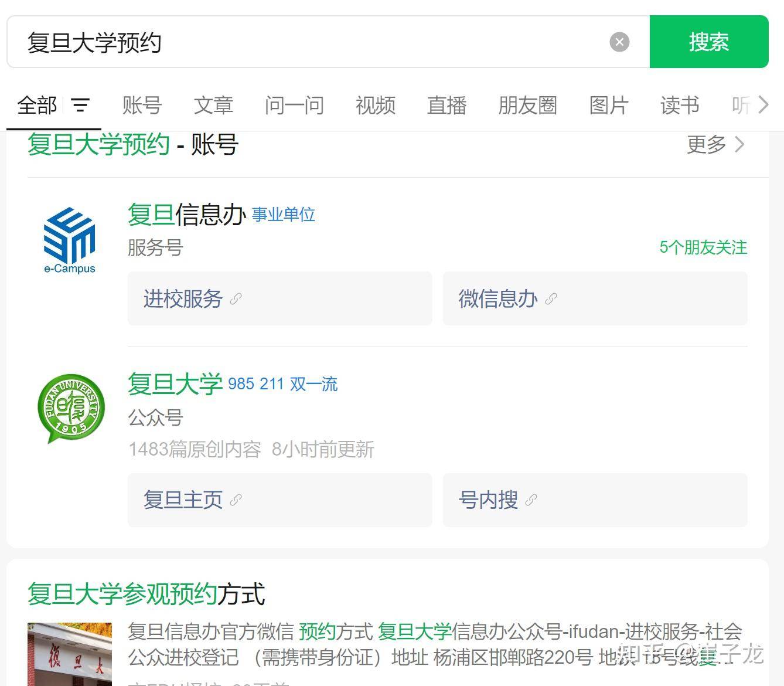
Task: Open the Fudan gate article thumbnail
Action: [x=70, y=654]
